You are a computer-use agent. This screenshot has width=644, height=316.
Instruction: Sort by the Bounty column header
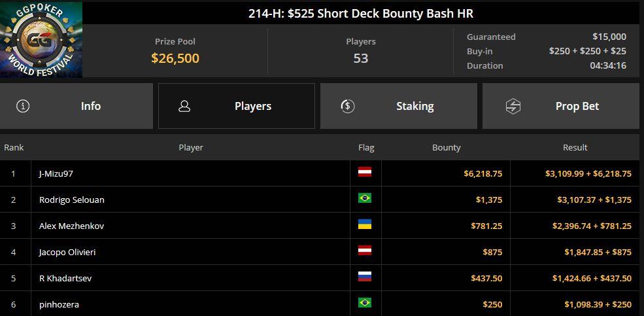pyautogui.click(x=447, y=147)
